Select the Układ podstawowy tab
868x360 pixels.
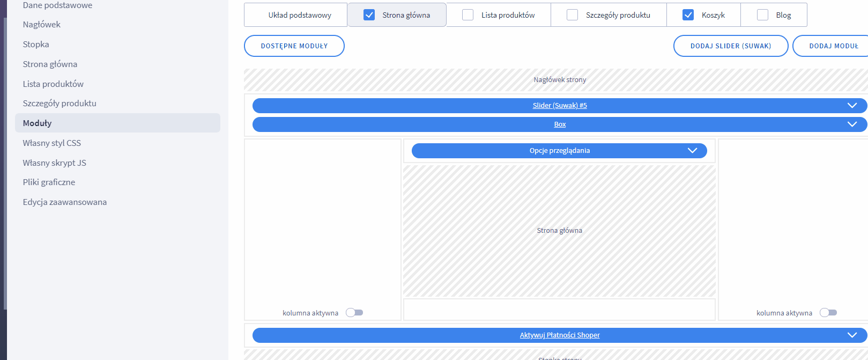click(x=299, y=15)
